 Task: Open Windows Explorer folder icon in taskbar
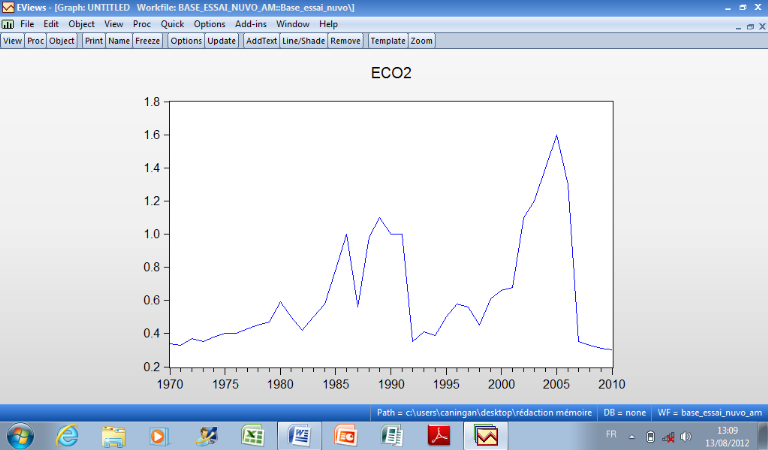coord(114,436)
